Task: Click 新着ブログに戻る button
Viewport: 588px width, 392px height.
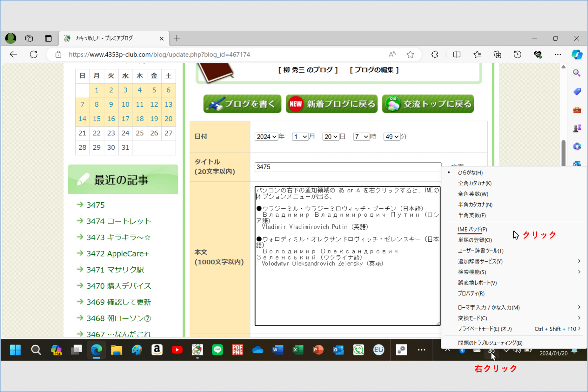Action: (x=331, y=104)
